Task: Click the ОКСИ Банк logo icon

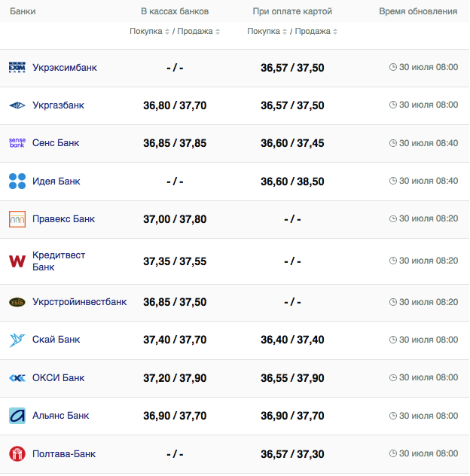Action: (x=17, y=378)
